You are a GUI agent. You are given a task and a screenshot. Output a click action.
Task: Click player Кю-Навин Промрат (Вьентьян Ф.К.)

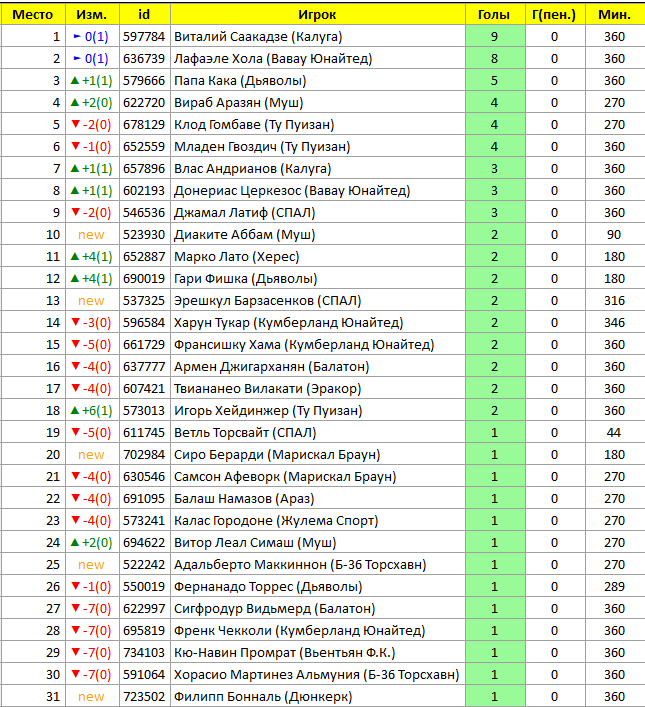(x=285, y=653)
